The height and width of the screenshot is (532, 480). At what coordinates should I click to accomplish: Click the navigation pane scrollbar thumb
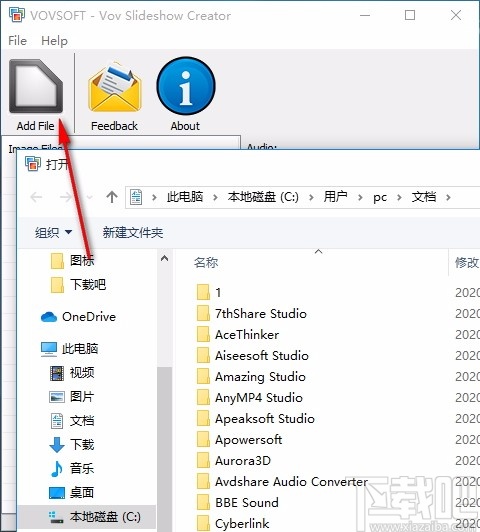(165, 448)
